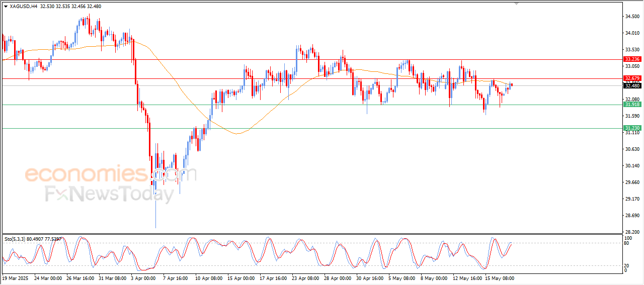Click the 24 Mar 00:00 time label
This screenshot has height=285, width=644.
coord(48,278)
